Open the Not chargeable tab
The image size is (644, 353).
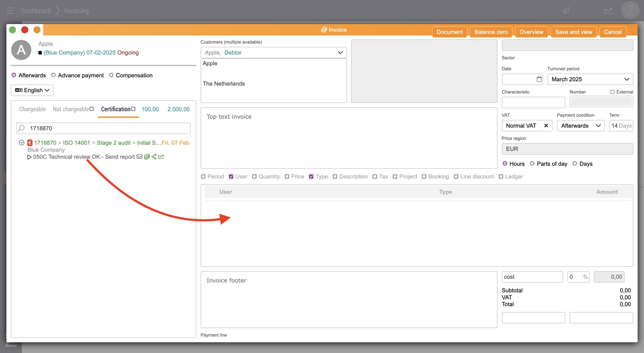[71, 109]
